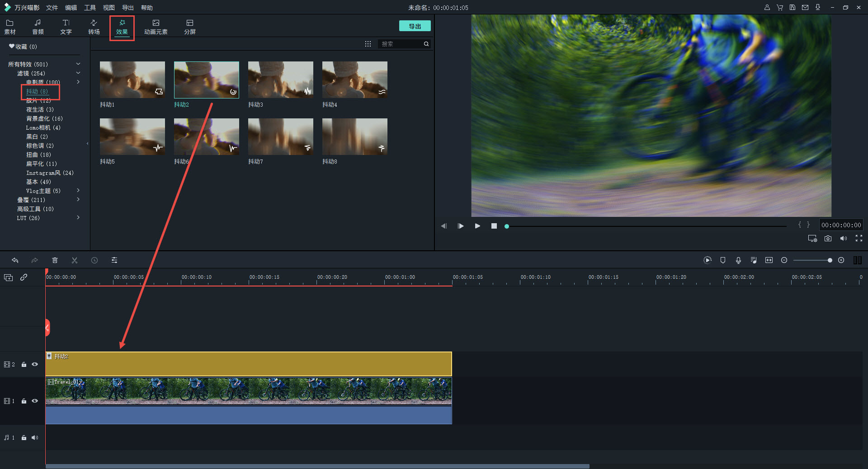
Task: Click the microphone voiceover record icon
Action: [738, 260]
